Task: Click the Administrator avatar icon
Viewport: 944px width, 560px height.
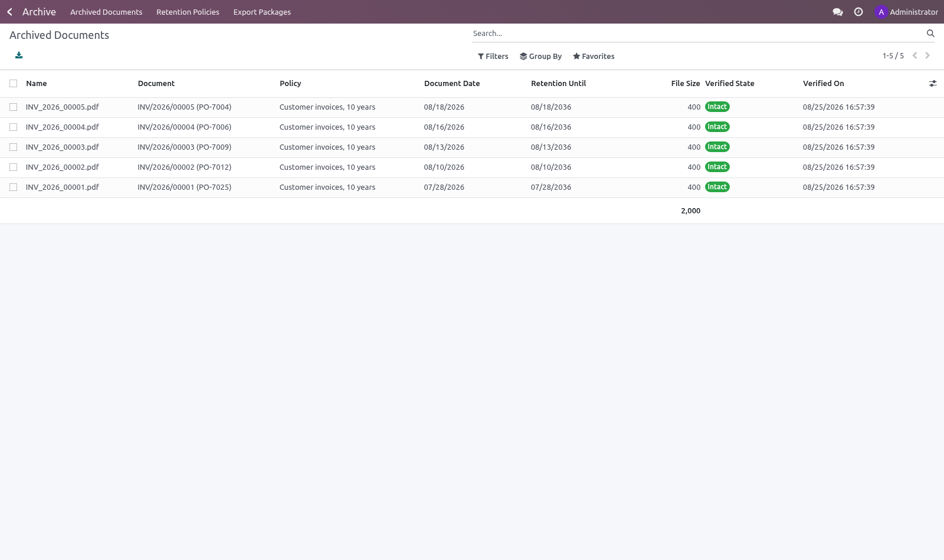Action: pyautogui.click(x=881, y=12)
